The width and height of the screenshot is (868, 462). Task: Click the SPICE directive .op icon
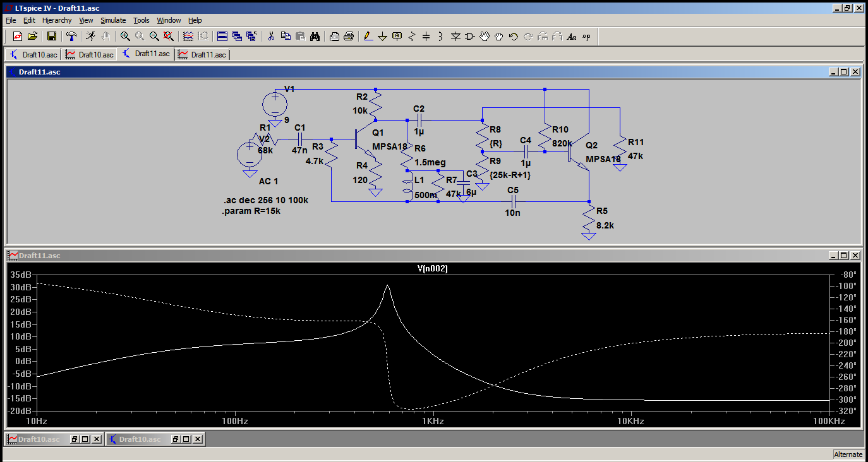[x=586, y=37]
